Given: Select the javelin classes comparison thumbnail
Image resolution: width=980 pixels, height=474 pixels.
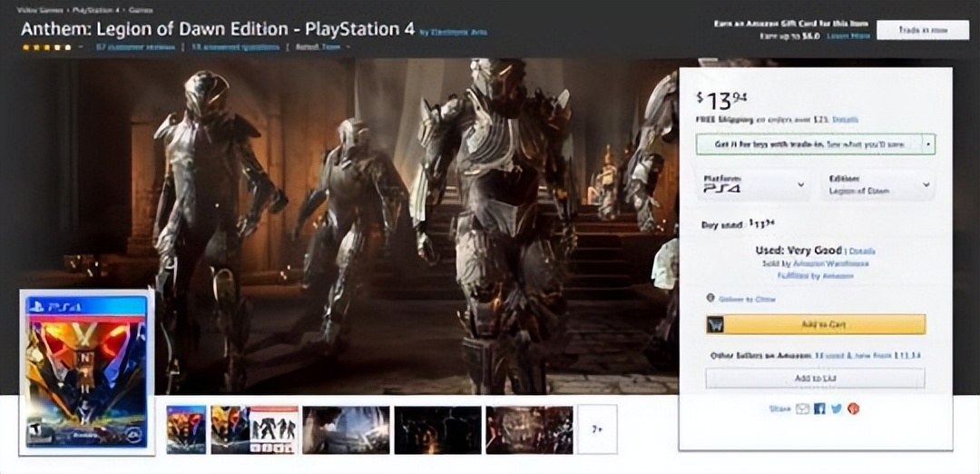Looking at the screenshot, I should point(254,430).
